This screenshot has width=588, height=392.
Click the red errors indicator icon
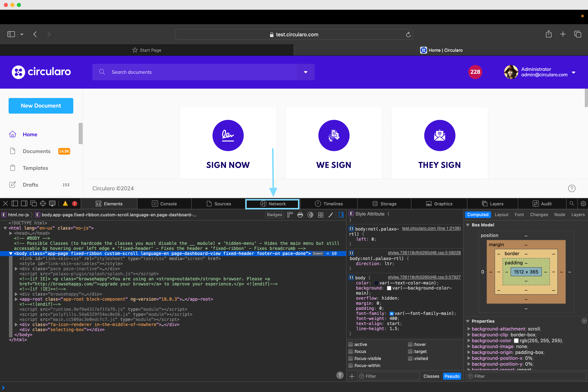pyautogui.click(x=74, y=203)
